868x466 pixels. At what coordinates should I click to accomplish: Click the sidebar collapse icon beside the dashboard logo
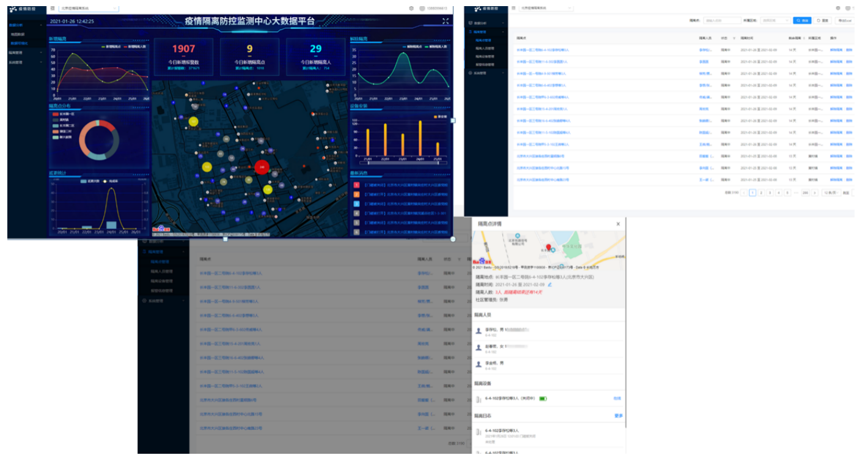pyautogui.click(x=53, y=8)
